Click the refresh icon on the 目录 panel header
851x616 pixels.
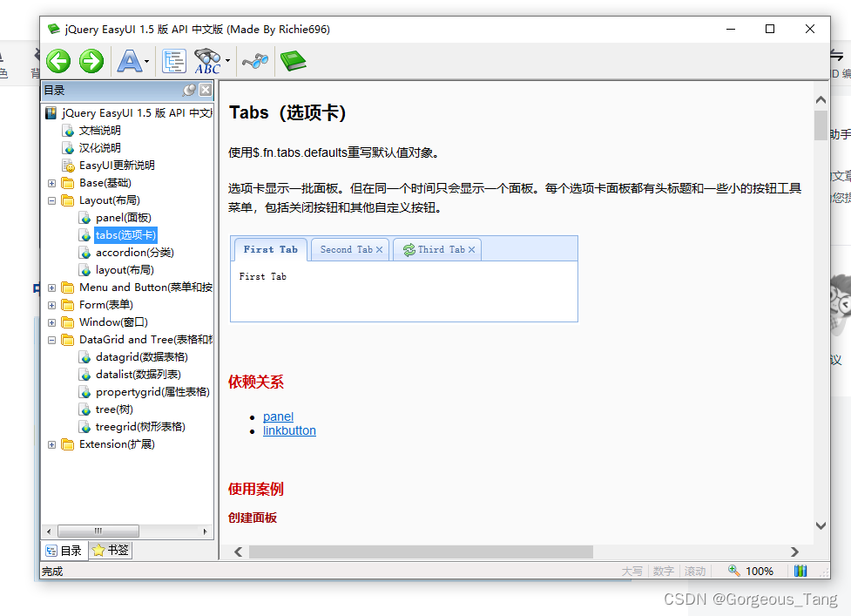pos(190,89)
